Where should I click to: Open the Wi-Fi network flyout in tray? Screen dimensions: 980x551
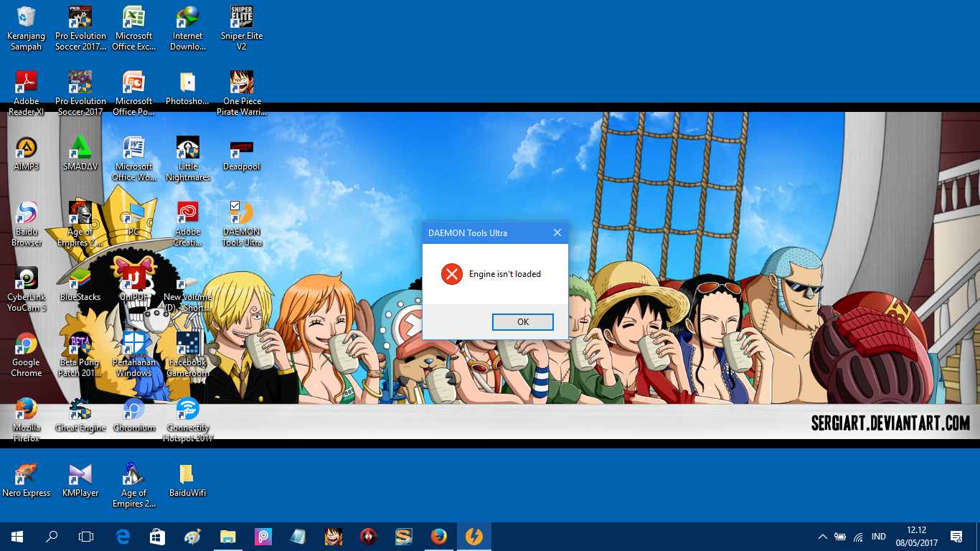point(859,537)
